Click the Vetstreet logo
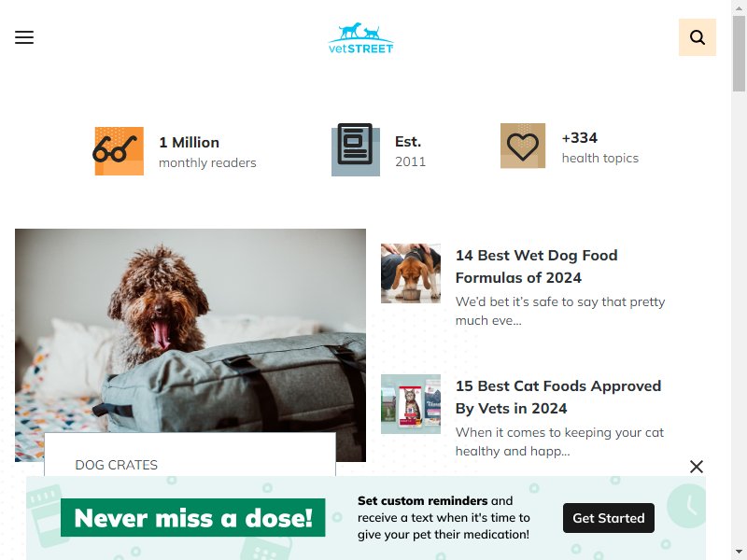Viewport: 747px width, 560px height. tap(360, 37)
